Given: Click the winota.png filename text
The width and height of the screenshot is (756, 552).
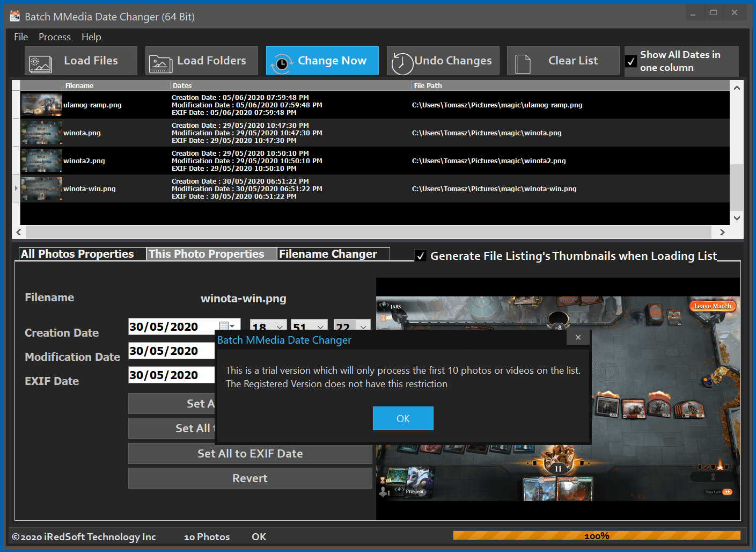Looking at the screenshot, I should (x=82, y=133).
